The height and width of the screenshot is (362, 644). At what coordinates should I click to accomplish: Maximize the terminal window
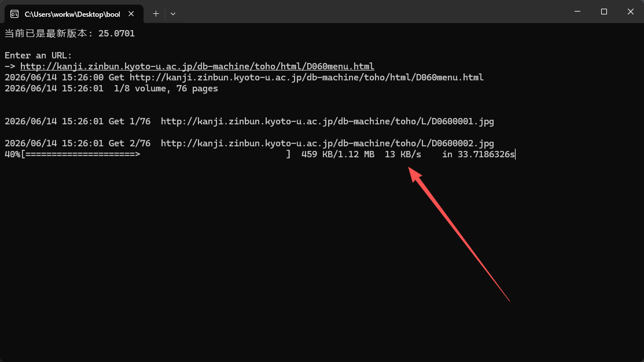point(603,12)
